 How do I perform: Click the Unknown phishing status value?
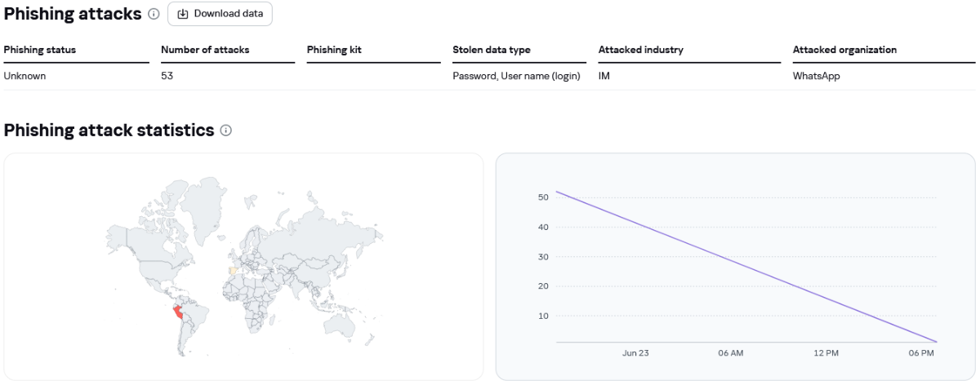(24, 76)
